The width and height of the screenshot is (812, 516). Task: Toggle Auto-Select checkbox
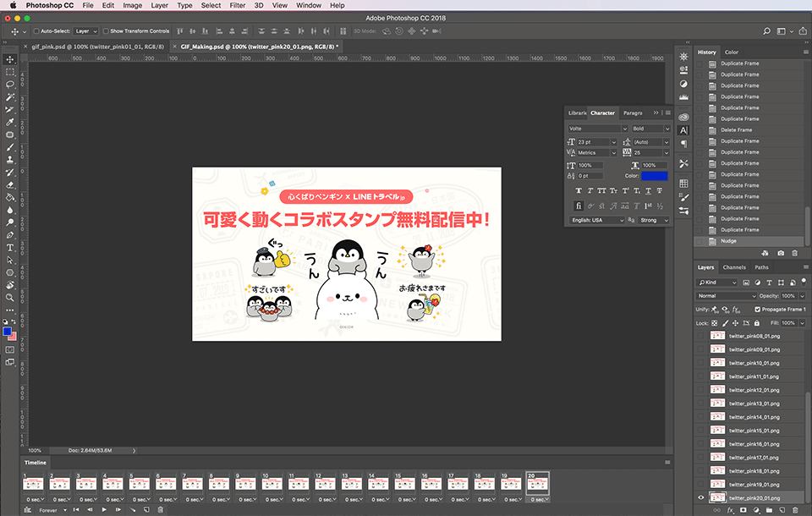coord(36,31)
